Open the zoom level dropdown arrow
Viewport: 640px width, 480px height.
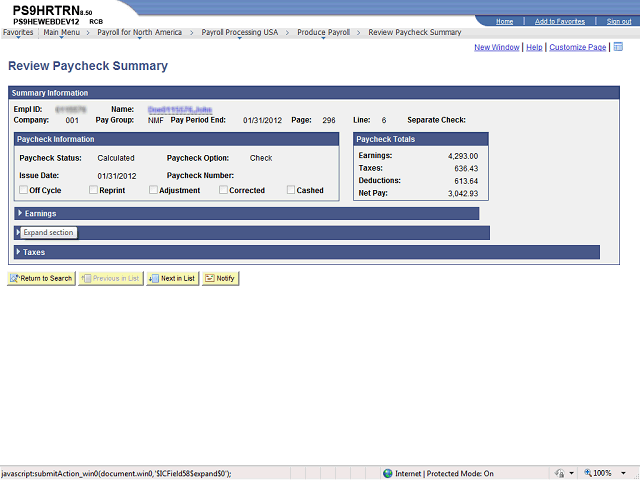(x=623, y=473)
